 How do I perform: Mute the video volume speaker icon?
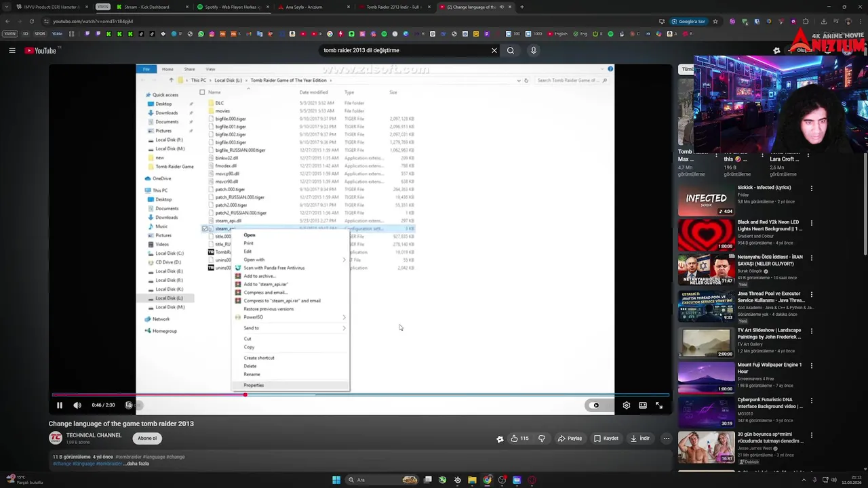pyautogui.click(x=77, y=405)
